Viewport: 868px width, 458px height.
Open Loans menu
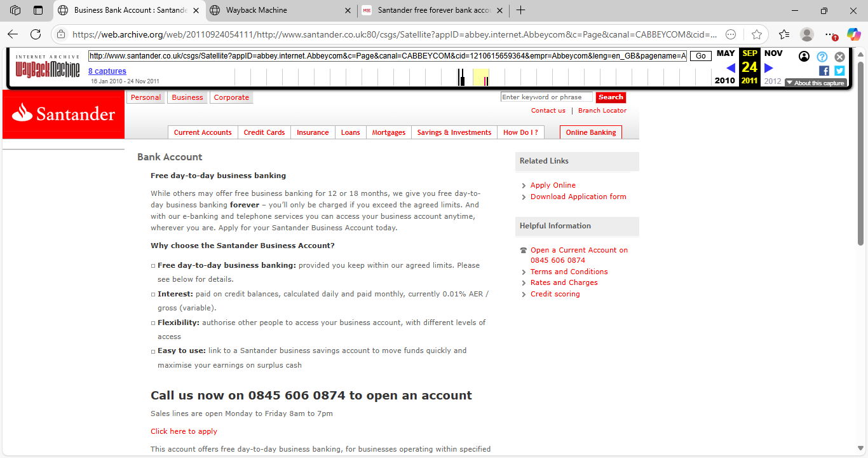point(351,132)
